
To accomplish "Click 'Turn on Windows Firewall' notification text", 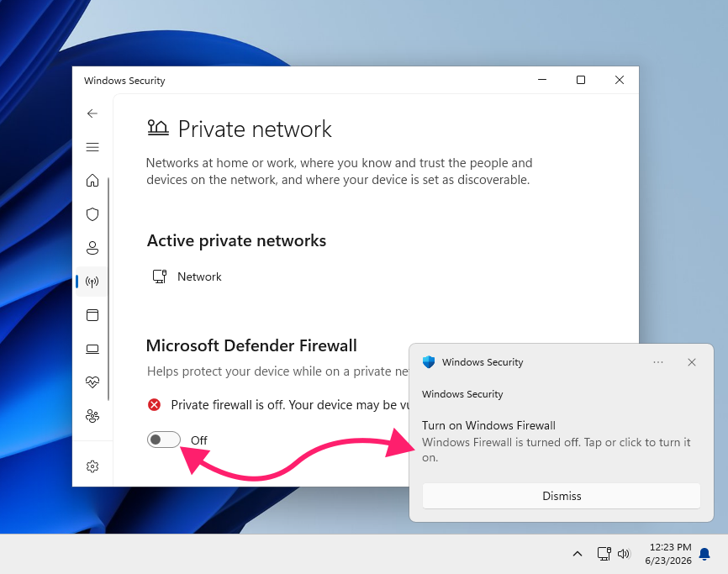I will (488, 425).
